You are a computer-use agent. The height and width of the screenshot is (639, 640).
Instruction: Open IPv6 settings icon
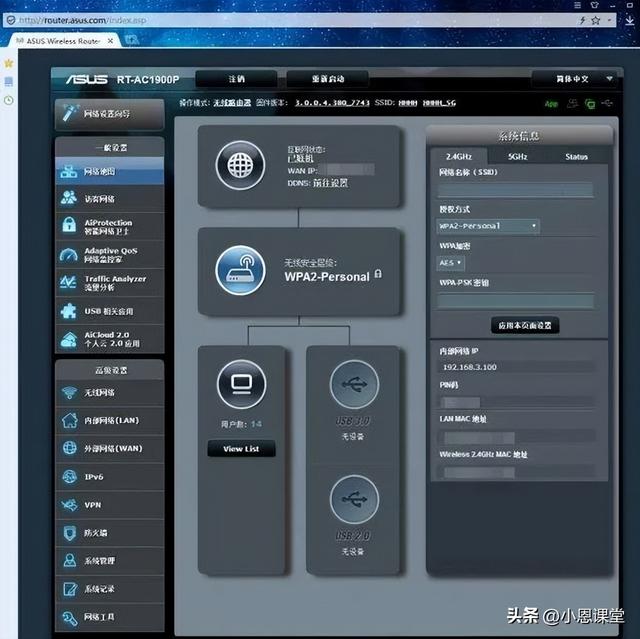69,476
